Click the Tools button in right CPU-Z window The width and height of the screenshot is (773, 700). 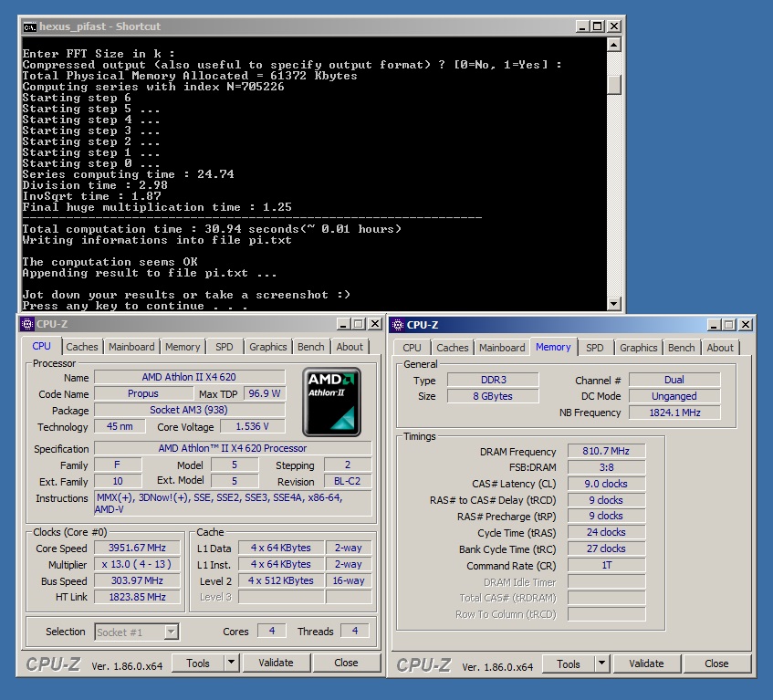coord(569,664)
